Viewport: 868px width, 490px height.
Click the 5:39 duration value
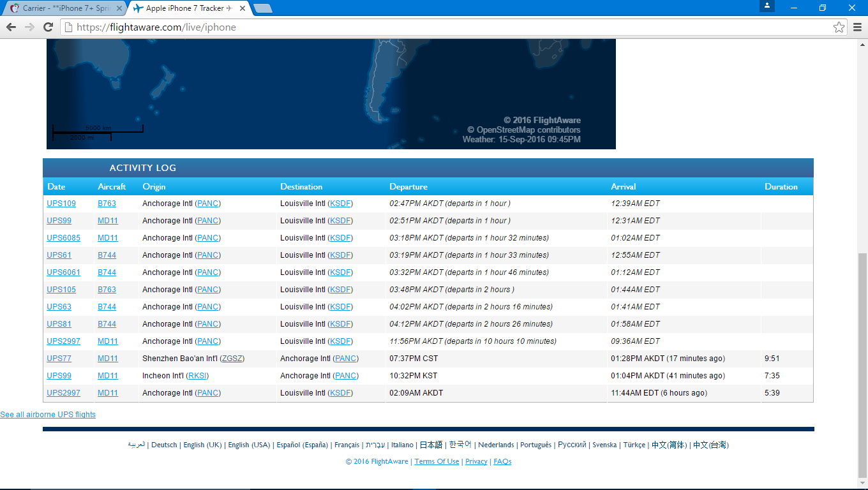point(772,393)
